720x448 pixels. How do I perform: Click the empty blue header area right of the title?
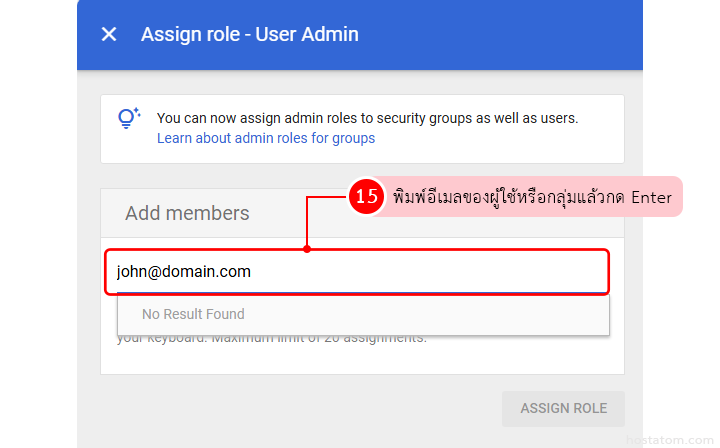pyautogui.click(x=500, y=34)
